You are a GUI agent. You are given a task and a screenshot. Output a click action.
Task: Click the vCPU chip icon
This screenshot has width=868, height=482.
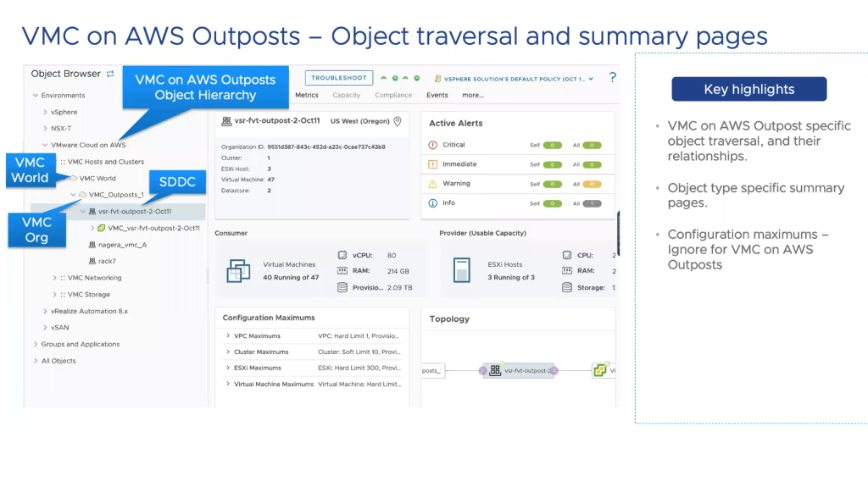click(x=342, y=255)
